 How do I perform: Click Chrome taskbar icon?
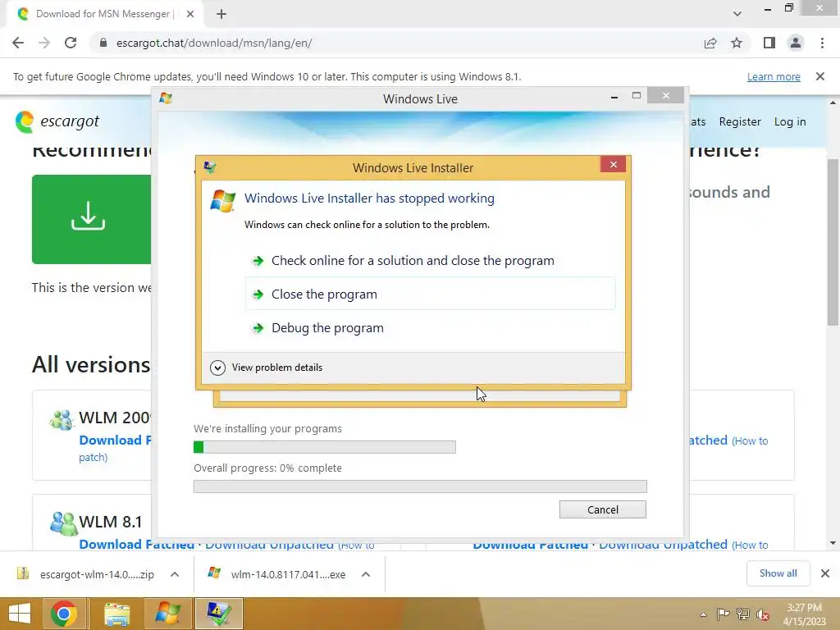coord(64,614)
